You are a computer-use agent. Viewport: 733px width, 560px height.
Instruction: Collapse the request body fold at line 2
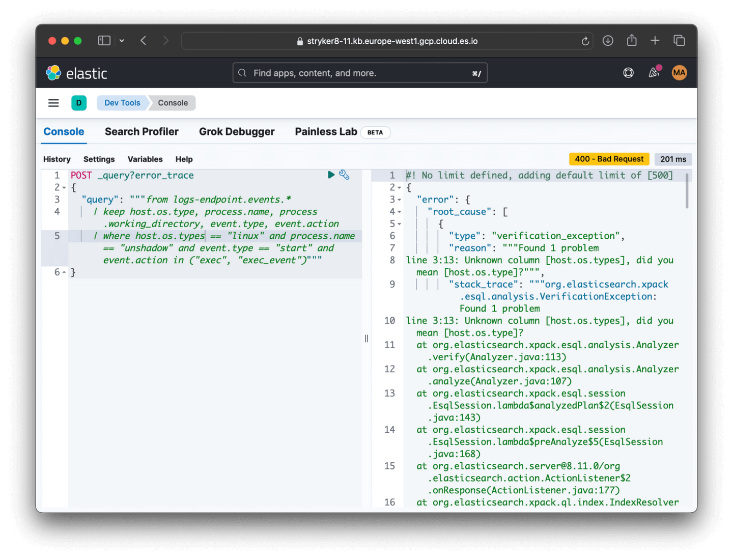point(64,188)
